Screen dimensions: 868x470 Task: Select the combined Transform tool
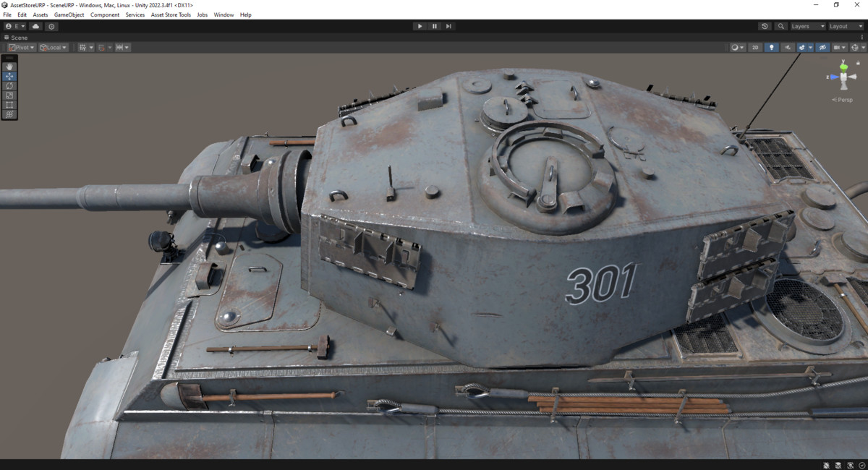[9, 114]
